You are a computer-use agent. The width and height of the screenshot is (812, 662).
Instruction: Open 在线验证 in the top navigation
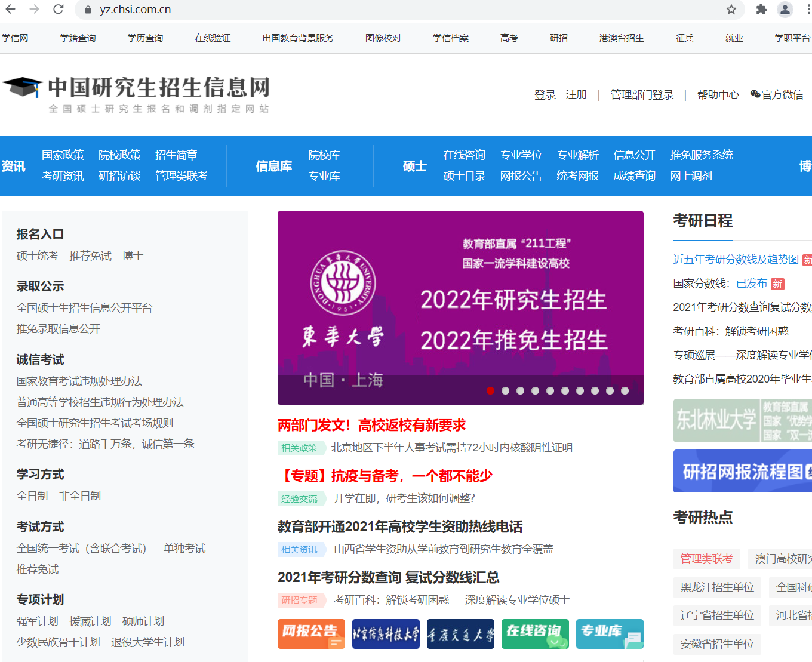click(213, 38)
